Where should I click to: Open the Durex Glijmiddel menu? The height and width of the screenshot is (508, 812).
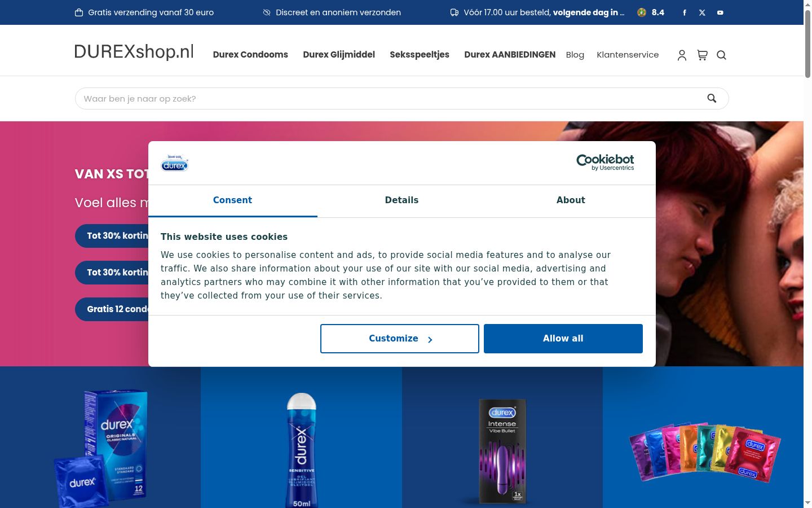[x=339, y=55]
